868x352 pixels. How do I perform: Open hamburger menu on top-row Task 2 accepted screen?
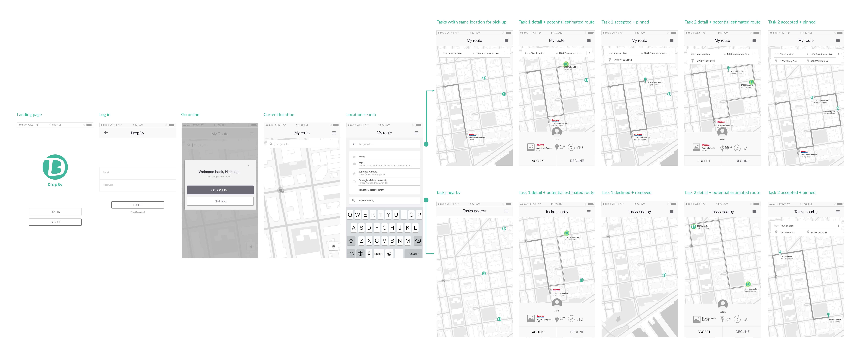coord(838,40)
